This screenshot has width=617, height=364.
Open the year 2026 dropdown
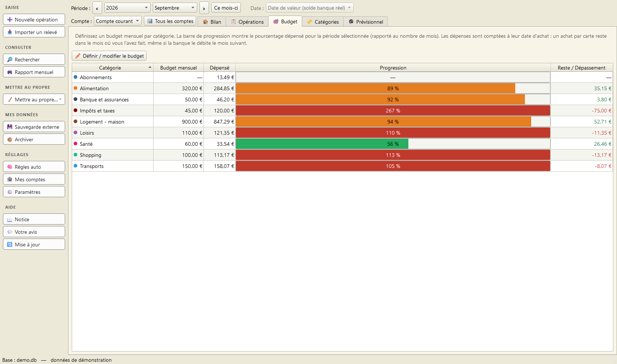point(127,8)
